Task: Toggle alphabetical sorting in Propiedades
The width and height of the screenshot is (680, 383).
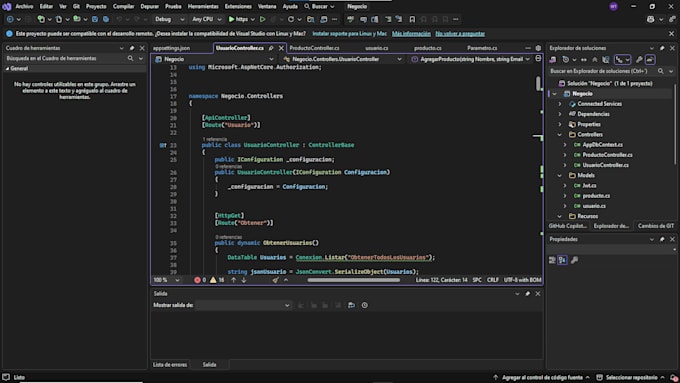Action: [x=562, y=260]
